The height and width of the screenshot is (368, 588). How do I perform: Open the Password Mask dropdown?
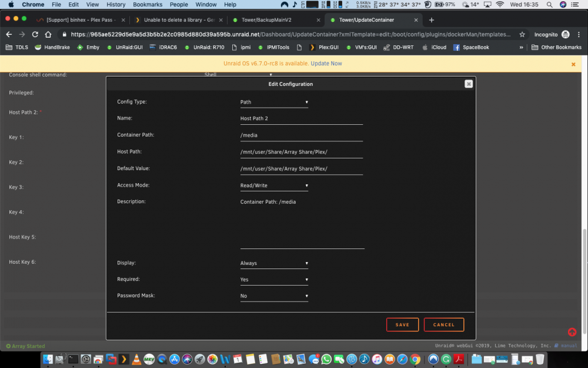[x=274, y=296]
